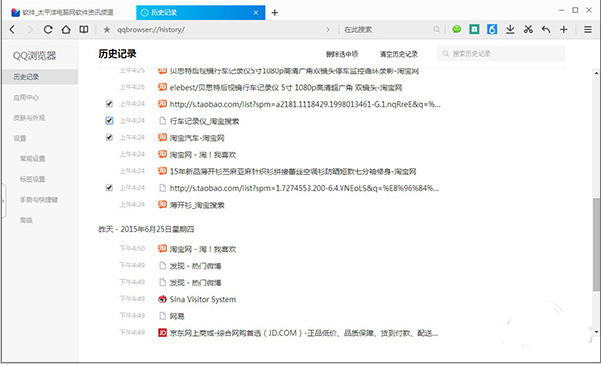Viewport: 601px width, 365px height.
Task: Open the 薄开衫_淘宝搜索 history entry
Action: (x=197, y=205)
